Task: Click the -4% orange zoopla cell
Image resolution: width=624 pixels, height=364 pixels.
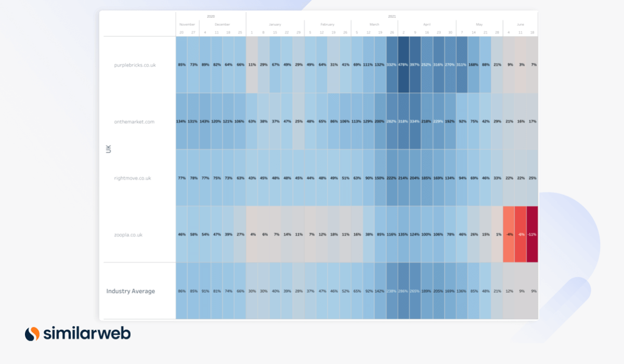Action: [x=509, y=235]
